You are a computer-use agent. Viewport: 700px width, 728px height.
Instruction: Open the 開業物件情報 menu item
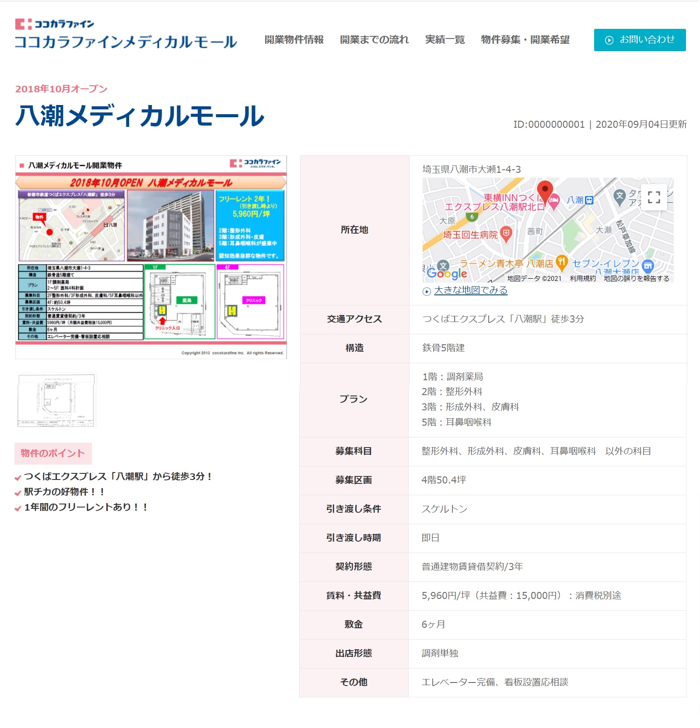(x=294, y=40)
